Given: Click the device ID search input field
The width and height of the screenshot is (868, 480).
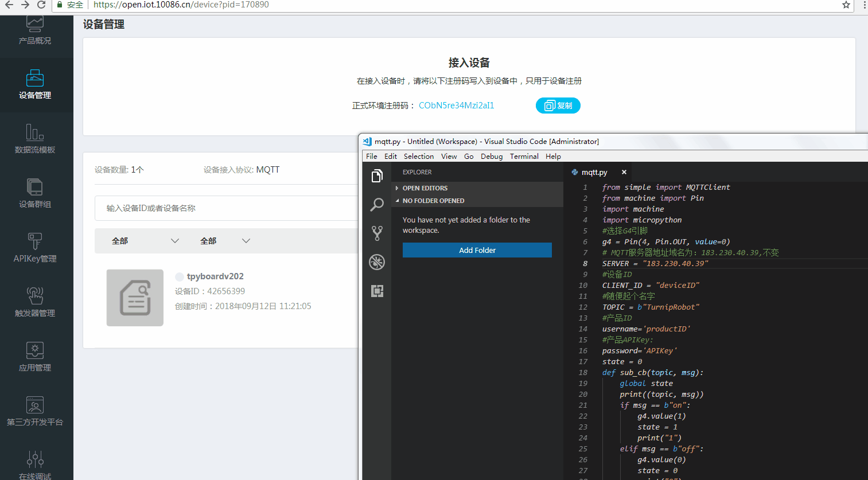Looking at the screenshot, I should [229, 208].
